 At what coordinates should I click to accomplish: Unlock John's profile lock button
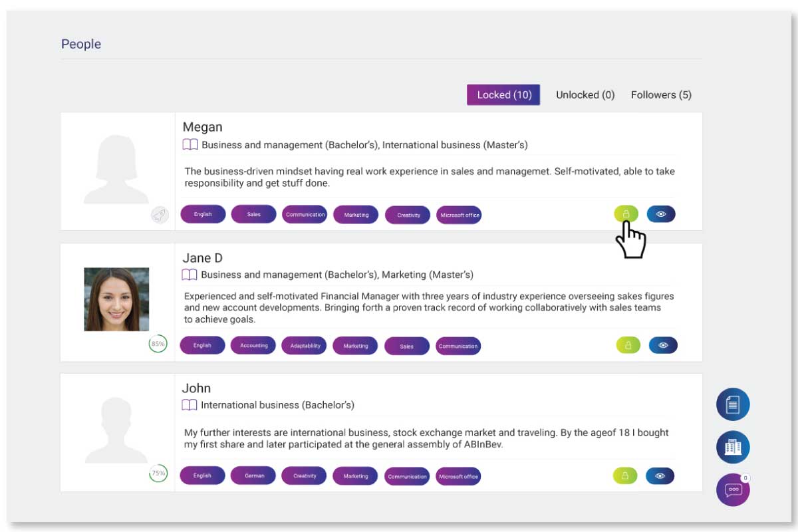(624, 475)
